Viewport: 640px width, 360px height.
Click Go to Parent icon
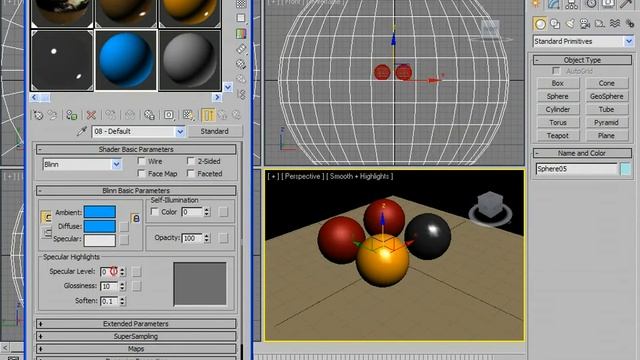click(222, 115)
